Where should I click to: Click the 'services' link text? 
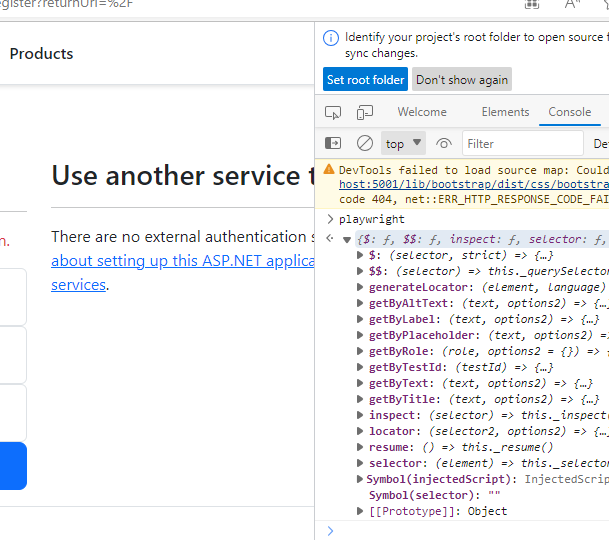(x=78, y=285)
